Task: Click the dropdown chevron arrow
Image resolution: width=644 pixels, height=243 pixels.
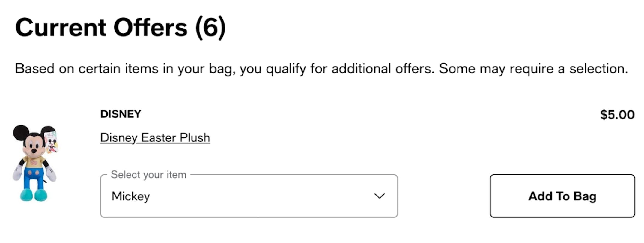Action: [x=379, y=196]
